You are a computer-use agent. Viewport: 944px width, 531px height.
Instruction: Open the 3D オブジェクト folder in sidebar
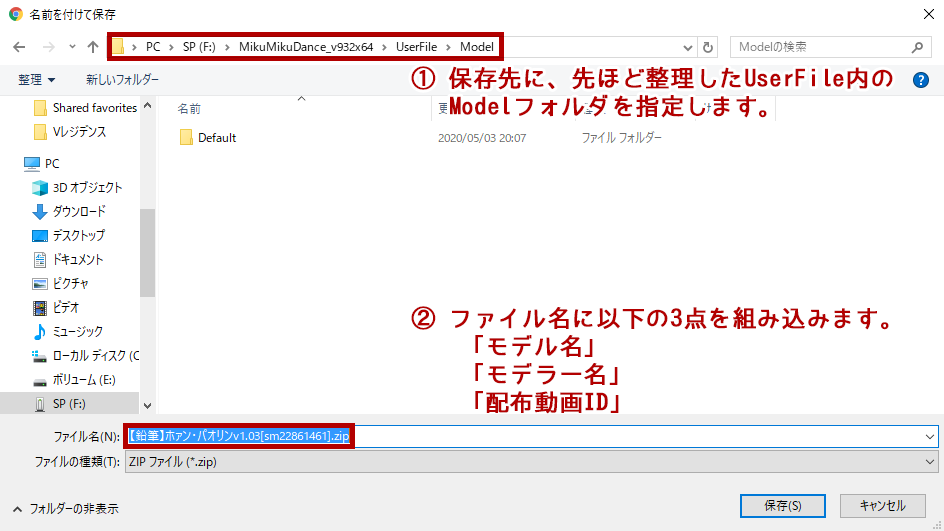87,187
